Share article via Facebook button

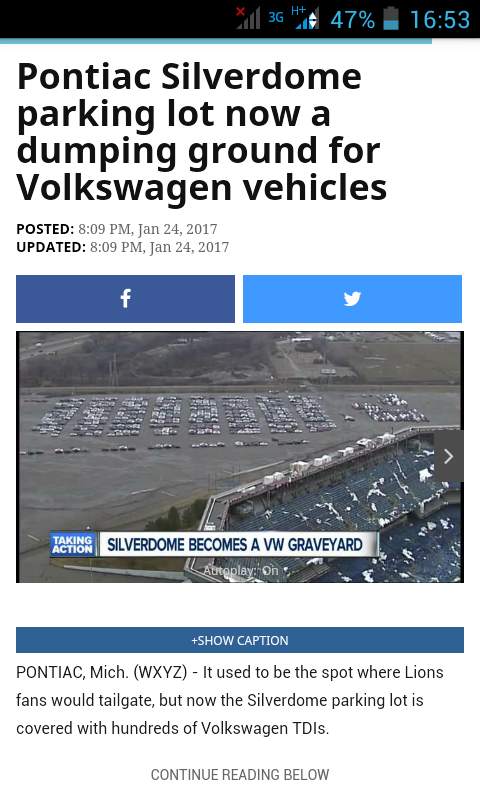pyautogui.click(x=125, y=299)
